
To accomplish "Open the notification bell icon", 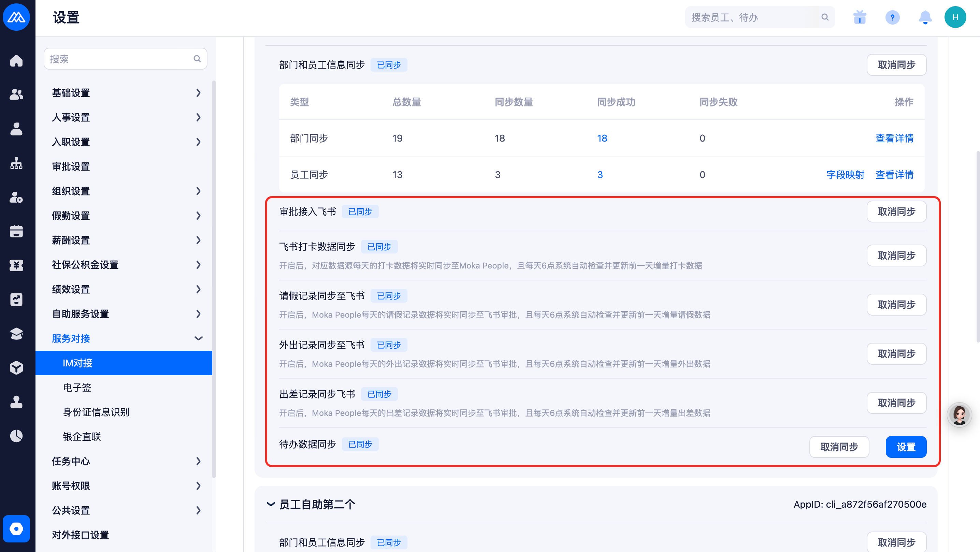I will pyautogui.click(x=925, y=17).
